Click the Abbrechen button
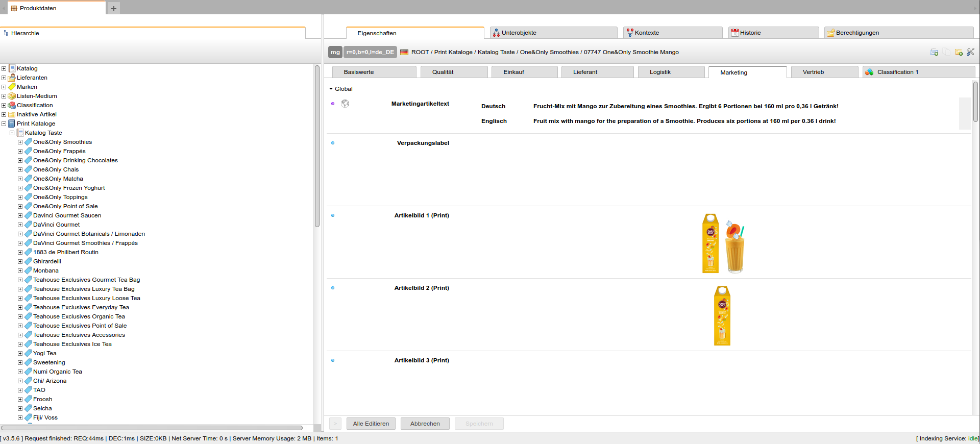The height and width of the screenshot is (444, 980). 425,424
